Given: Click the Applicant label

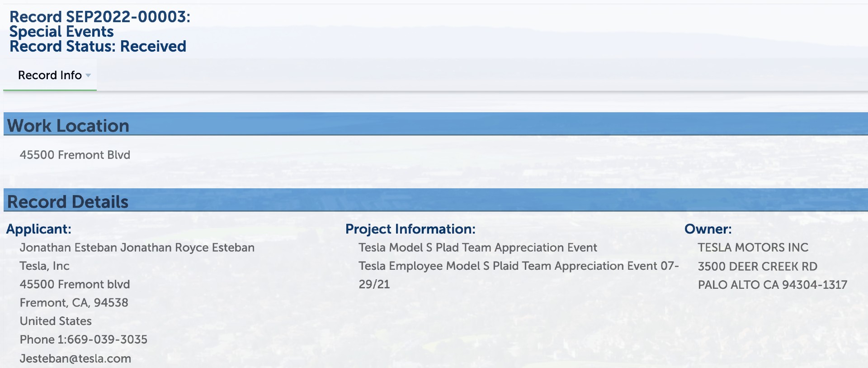Looking at the screenshot, I should (39, 229).
